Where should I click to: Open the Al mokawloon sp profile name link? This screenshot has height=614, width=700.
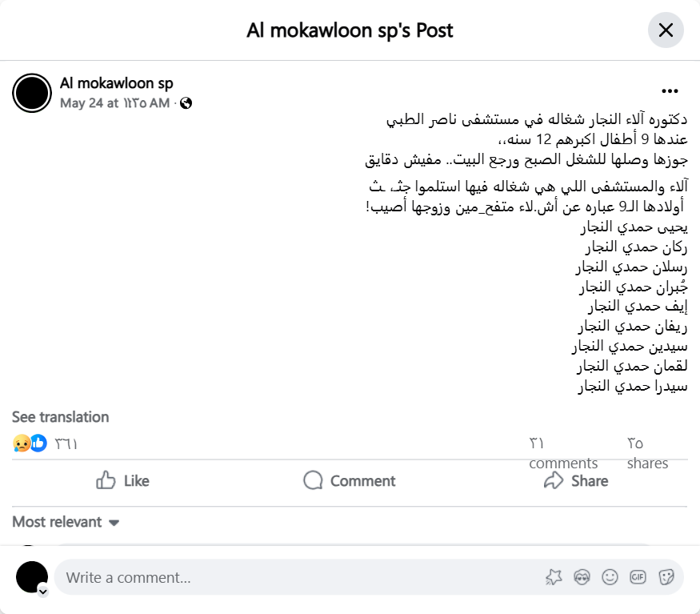click(117, 83)
